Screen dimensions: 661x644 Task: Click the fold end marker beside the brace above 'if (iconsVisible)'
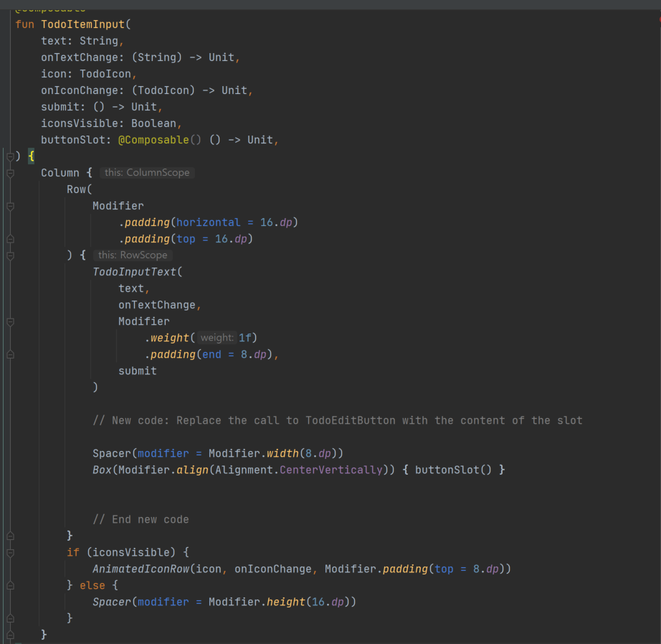(11, 536)
